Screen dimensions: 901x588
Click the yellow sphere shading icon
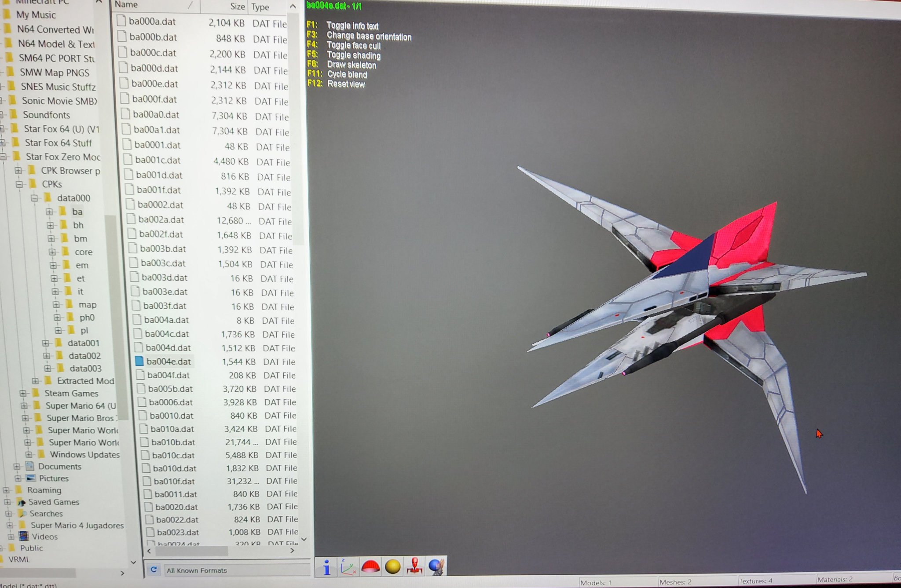[392, 566]
